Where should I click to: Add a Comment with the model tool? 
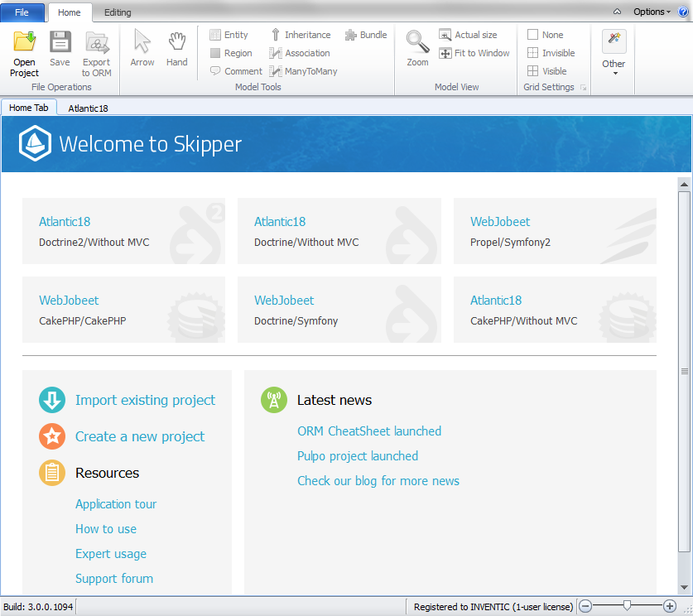[x=236, y=71]
